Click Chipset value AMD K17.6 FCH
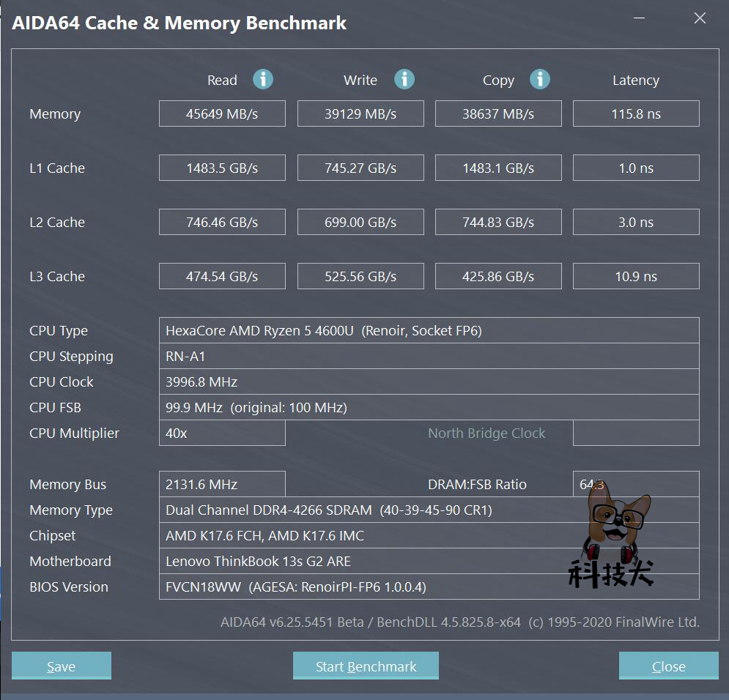The height and width of the screenshot is (700, 729). pyautogui.click(x=429, y=535)
